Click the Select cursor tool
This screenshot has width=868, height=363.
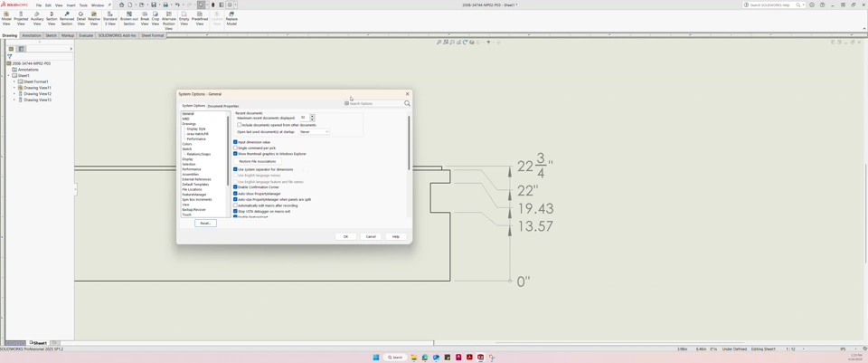point(201,5)
